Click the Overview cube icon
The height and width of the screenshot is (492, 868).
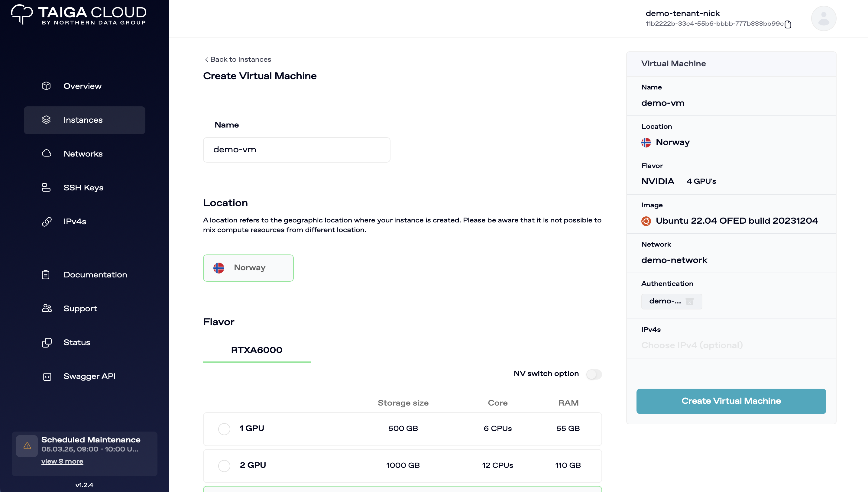[46, 86]
